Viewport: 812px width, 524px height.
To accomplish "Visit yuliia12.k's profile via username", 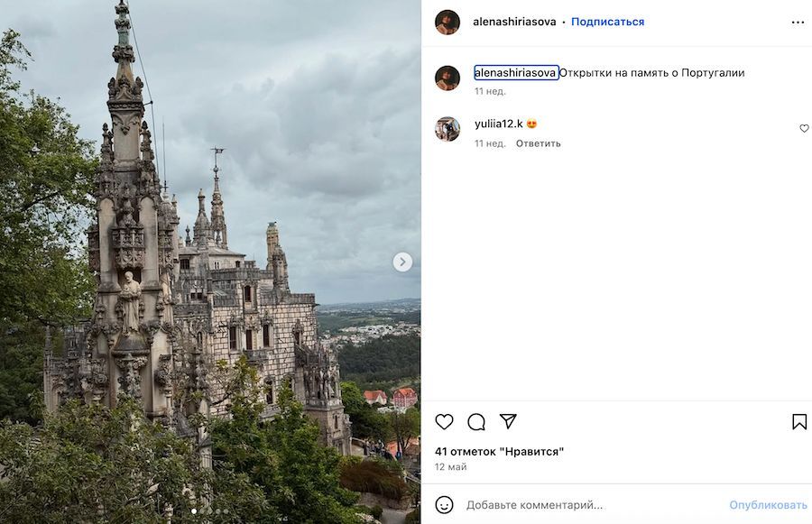I will (498, 124).
